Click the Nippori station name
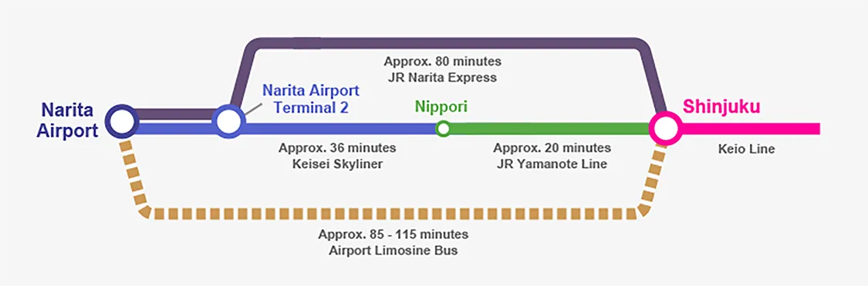Image resolution: width=868 pixels, height=286 pixels. coord(441,106)
